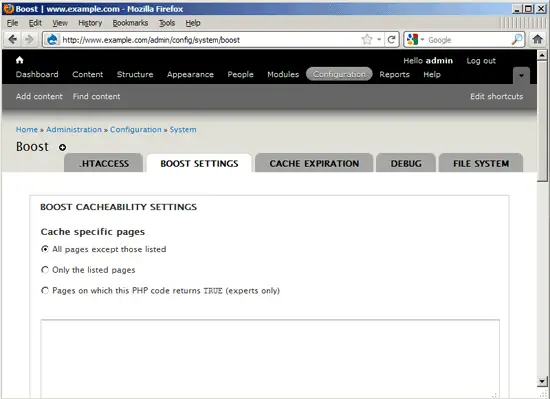Open People in admin toolbar

(240, 74)
